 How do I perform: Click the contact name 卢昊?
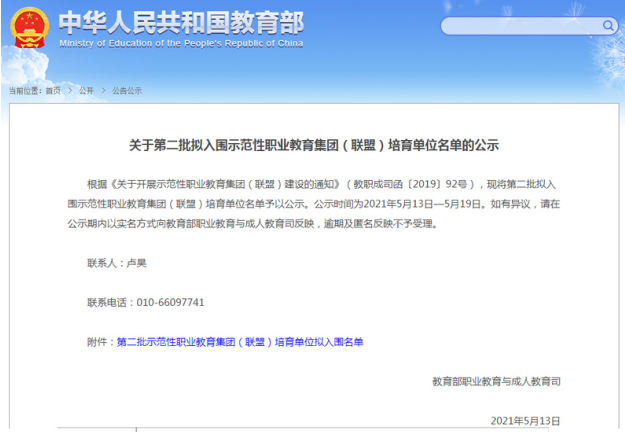[135, 262]
